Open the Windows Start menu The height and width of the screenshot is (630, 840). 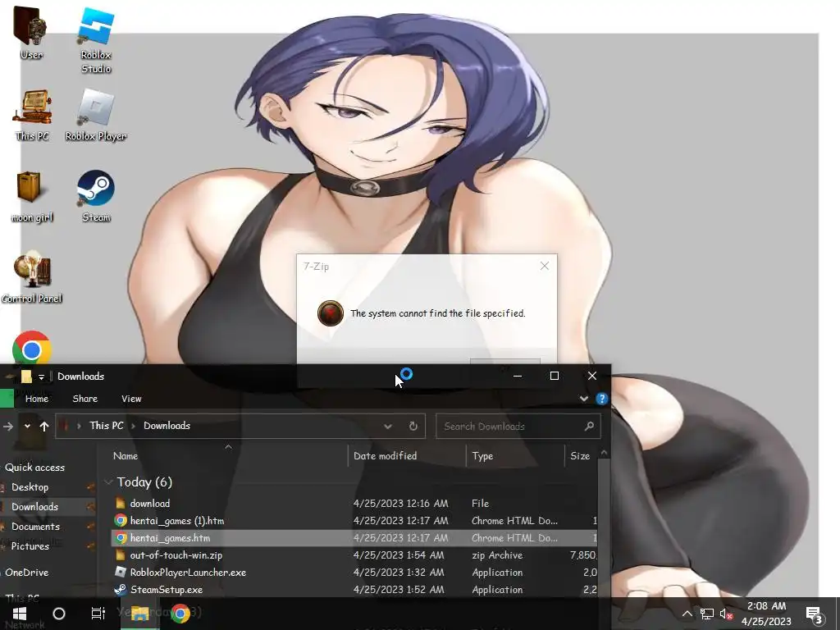pyautogui.click(x=20, y=614)
